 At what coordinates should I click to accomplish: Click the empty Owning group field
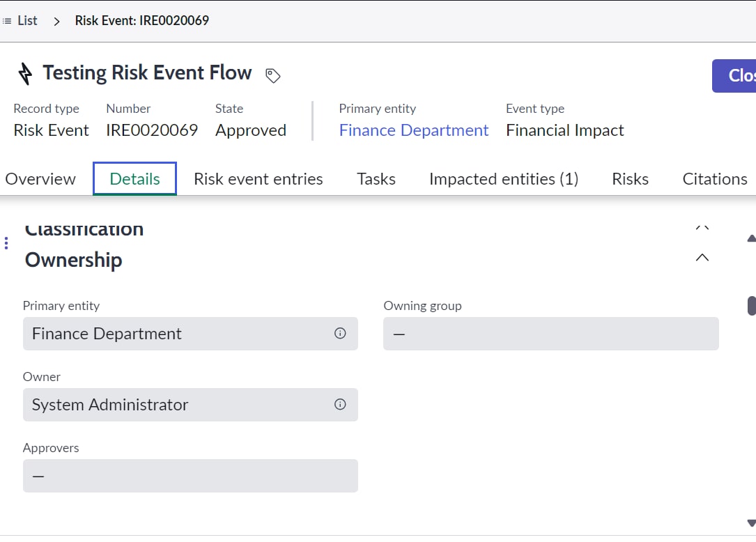pos(551,334)
